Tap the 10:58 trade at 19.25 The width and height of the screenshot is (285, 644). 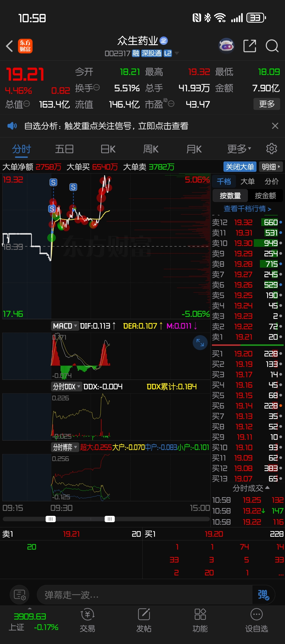[x=248, y=500]
